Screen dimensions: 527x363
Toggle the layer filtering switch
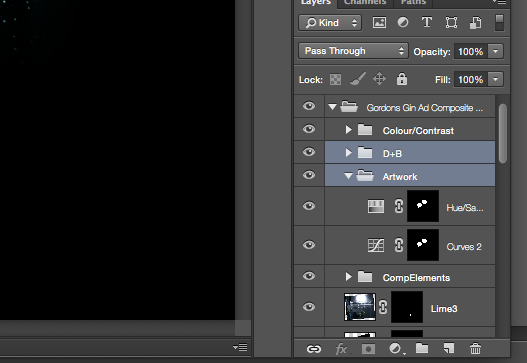499,23
